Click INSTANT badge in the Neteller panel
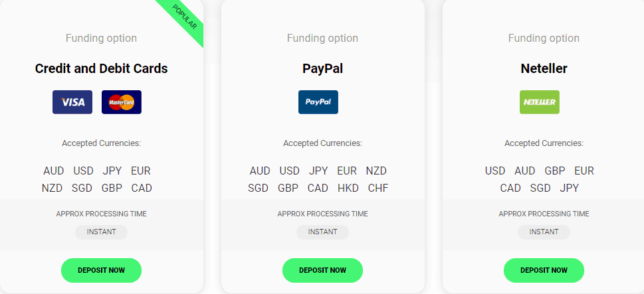Image resolution: width=644 pixels, height=294 pixels. [544, 232]
